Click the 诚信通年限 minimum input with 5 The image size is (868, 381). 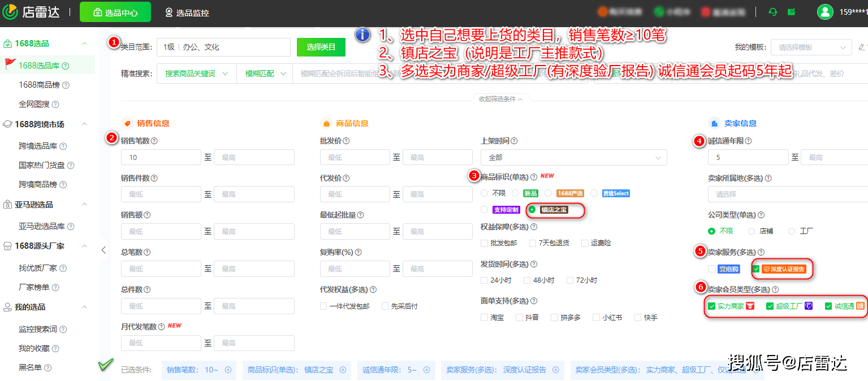(x=748, y=157)
